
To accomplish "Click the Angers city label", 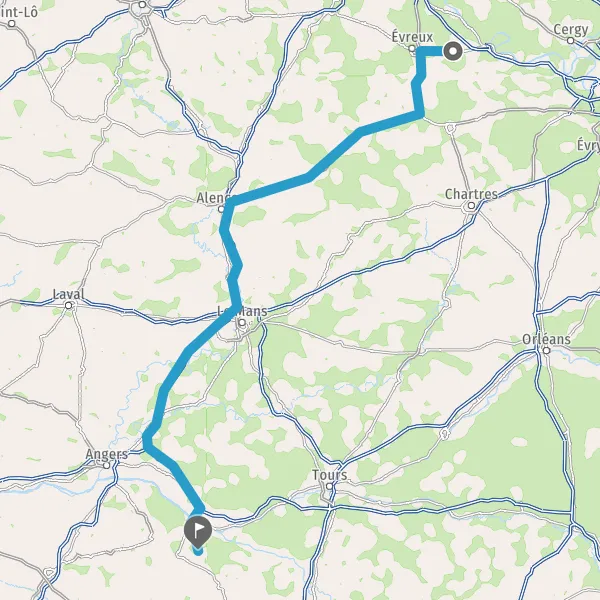I will click(x=106, y=454).
